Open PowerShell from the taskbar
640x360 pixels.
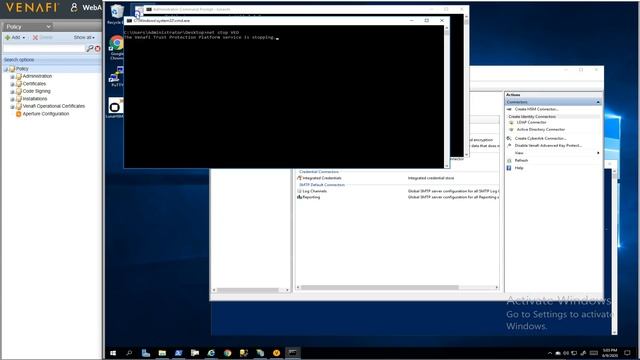pos(178,353)
